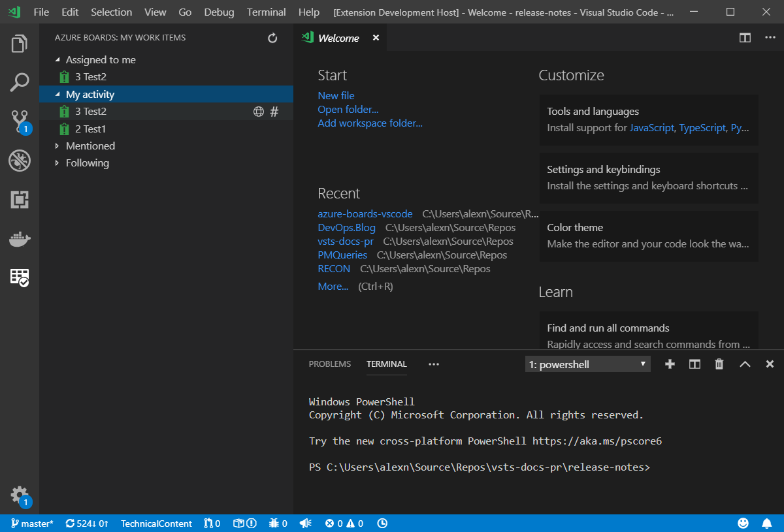Refresh Azure Boards work items
Image resolution: width=784 pixels, height=532 pixels.
coord(273,38)
